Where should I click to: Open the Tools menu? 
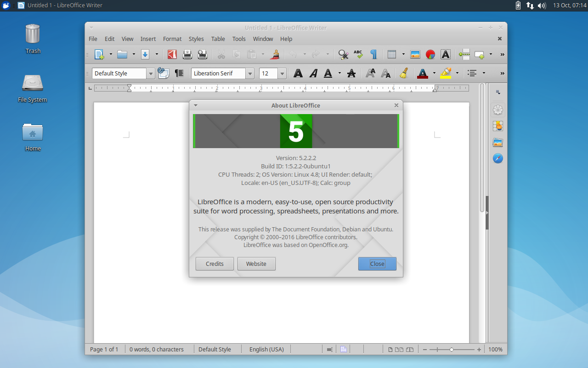pos(238,39)
